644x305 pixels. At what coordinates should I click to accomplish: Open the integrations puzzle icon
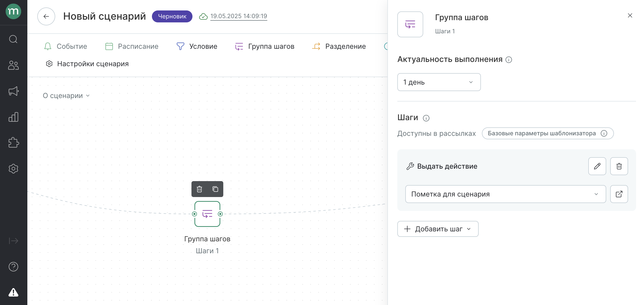(x=13, y=143)
